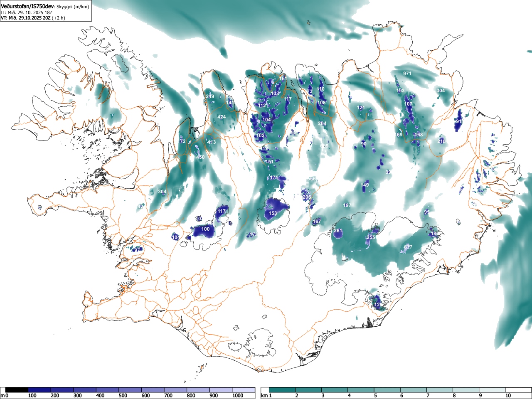Click the 112 visibility value on map

coord(262,106)
